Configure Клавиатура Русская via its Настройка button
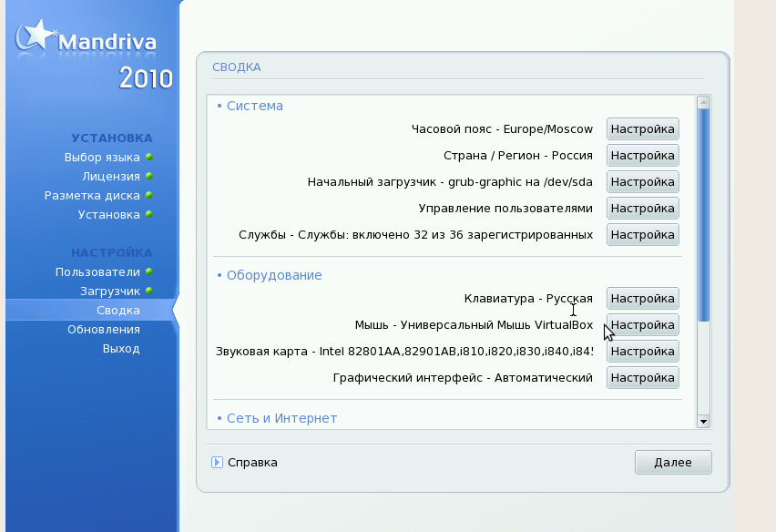This screenshot has height=532, width=776. (642, 299)
